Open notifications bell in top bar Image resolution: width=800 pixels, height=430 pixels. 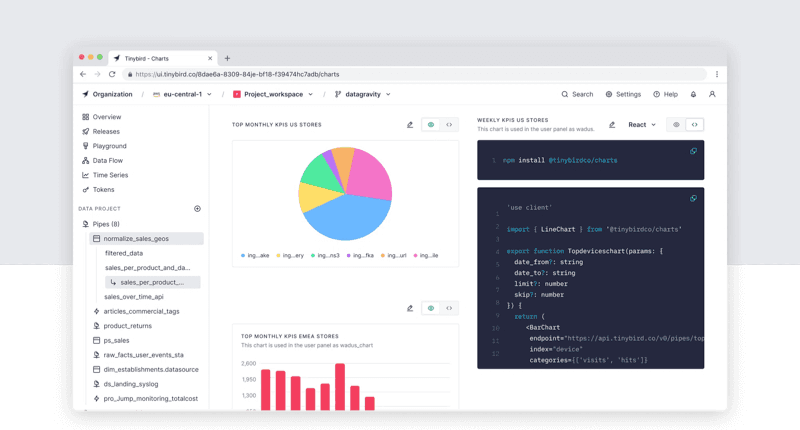tap(693, 94)
